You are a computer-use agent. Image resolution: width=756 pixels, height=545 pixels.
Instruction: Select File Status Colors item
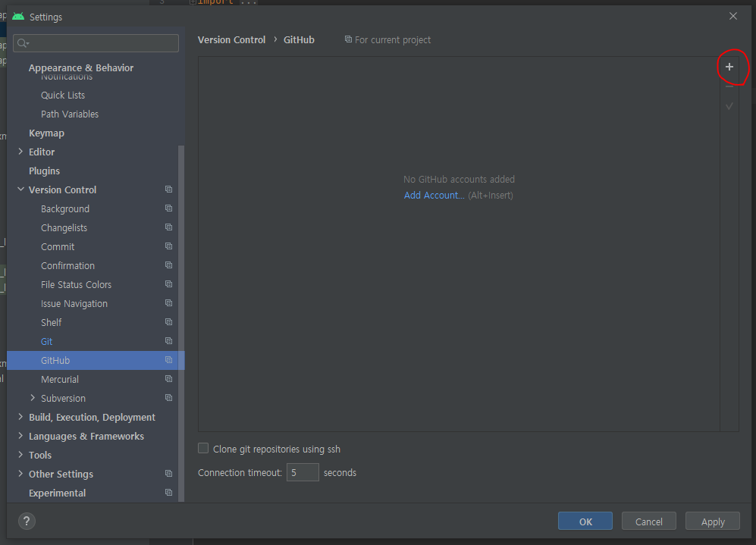click(x=76, y=285)
